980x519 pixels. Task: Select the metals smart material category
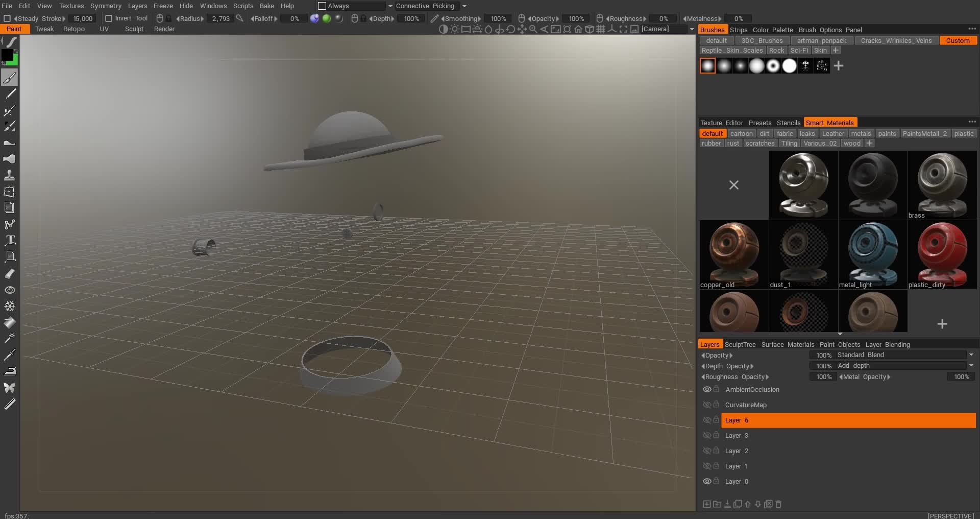click(x=861, y=134)
